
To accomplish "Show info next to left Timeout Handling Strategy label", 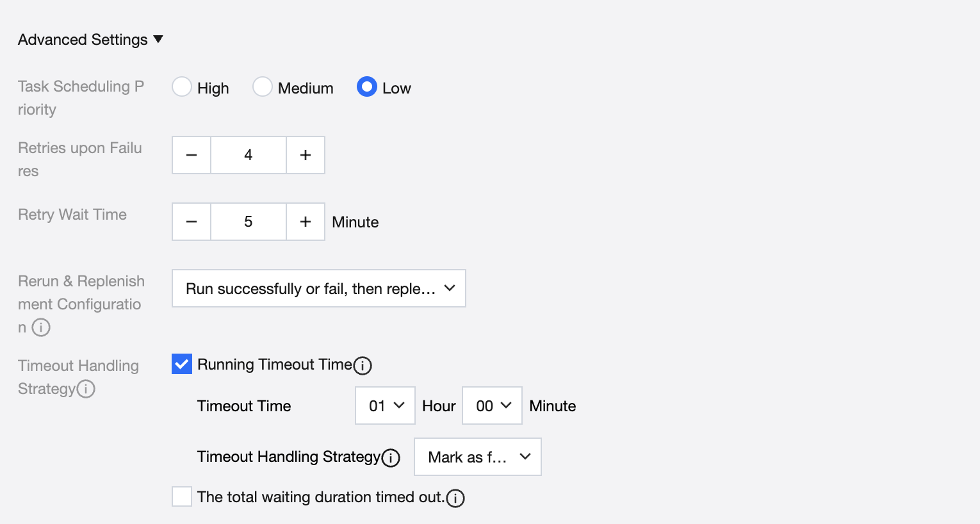I will (86, 389).
